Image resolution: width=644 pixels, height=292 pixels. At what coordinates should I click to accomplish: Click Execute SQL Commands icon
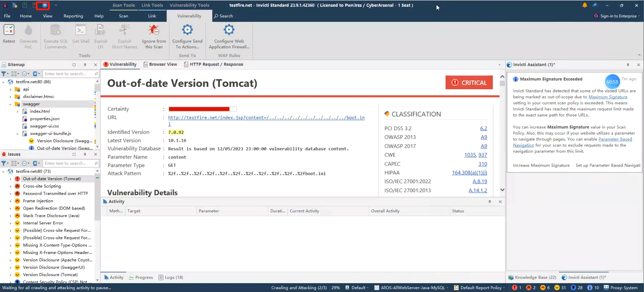tap(55, 30)
